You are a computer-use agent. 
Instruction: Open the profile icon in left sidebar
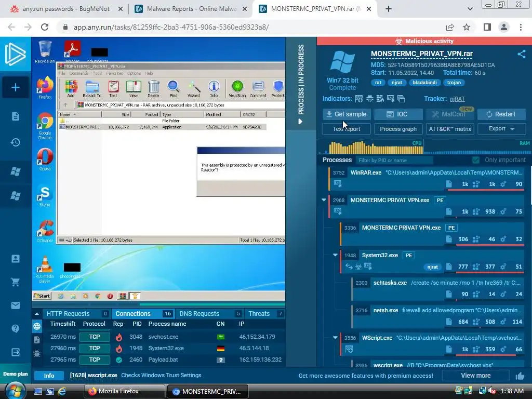click(x=15, y=259)
